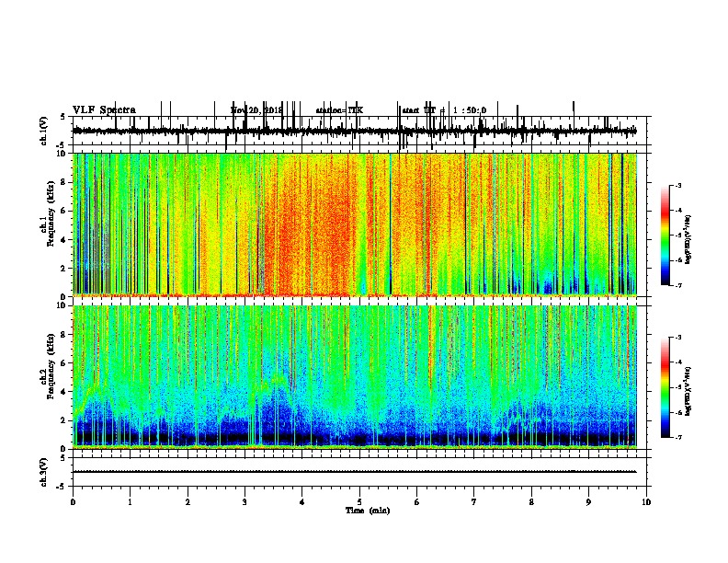Click the '-7' label on ch.2 color bar

click(678, 437)
